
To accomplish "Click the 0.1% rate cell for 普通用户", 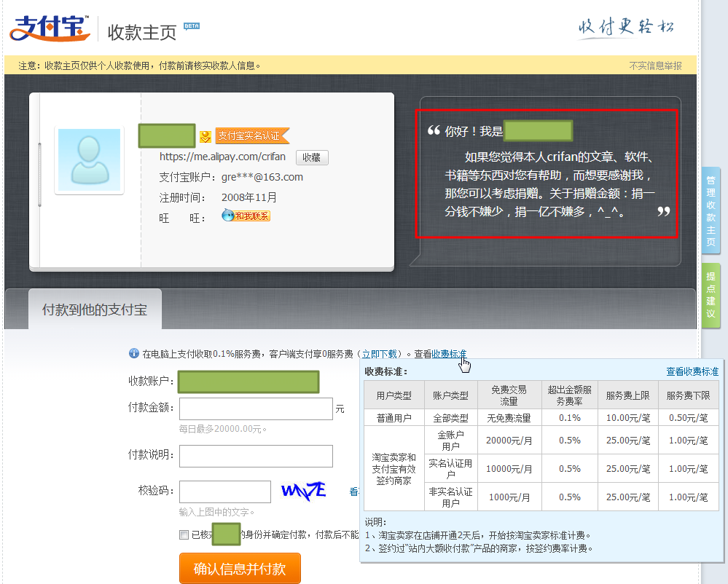I will point(570,418).
